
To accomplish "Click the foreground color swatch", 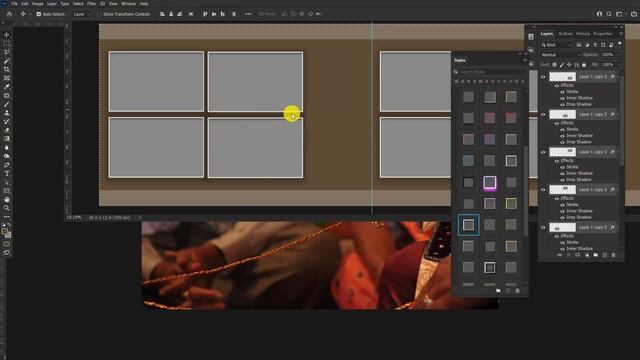I will (5, 232).
